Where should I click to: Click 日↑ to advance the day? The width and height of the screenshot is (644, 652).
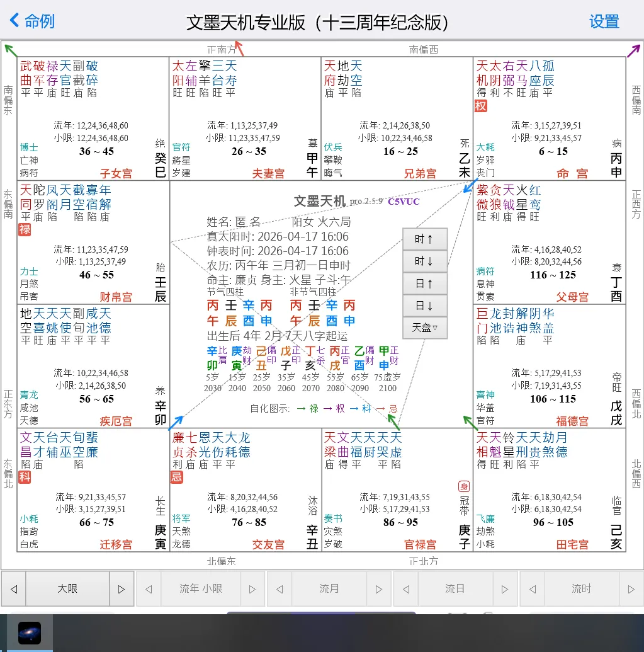pos(425,283)
